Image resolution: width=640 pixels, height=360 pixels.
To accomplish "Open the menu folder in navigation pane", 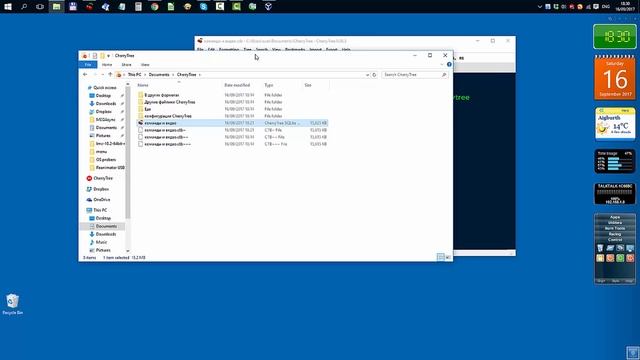I will (101, 151).
